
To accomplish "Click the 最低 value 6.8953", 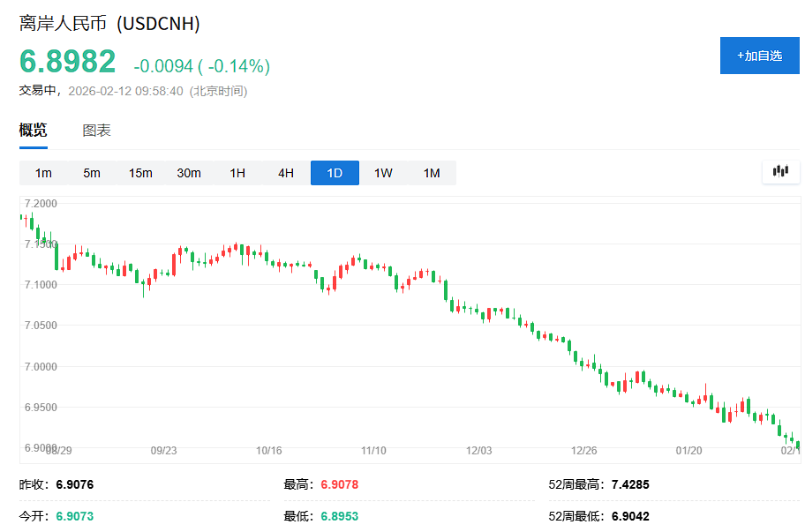I will pyautogui.click(x=340, y=516).
